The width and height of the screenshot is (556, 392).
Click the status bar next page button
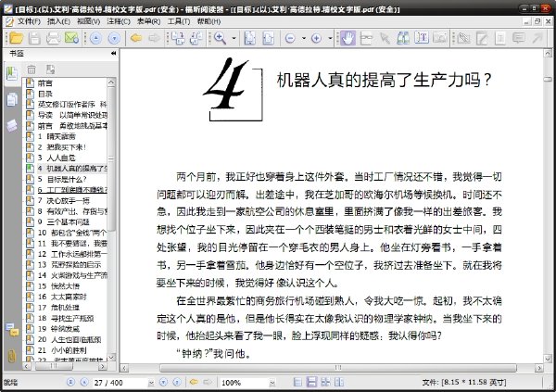(163, 382)
